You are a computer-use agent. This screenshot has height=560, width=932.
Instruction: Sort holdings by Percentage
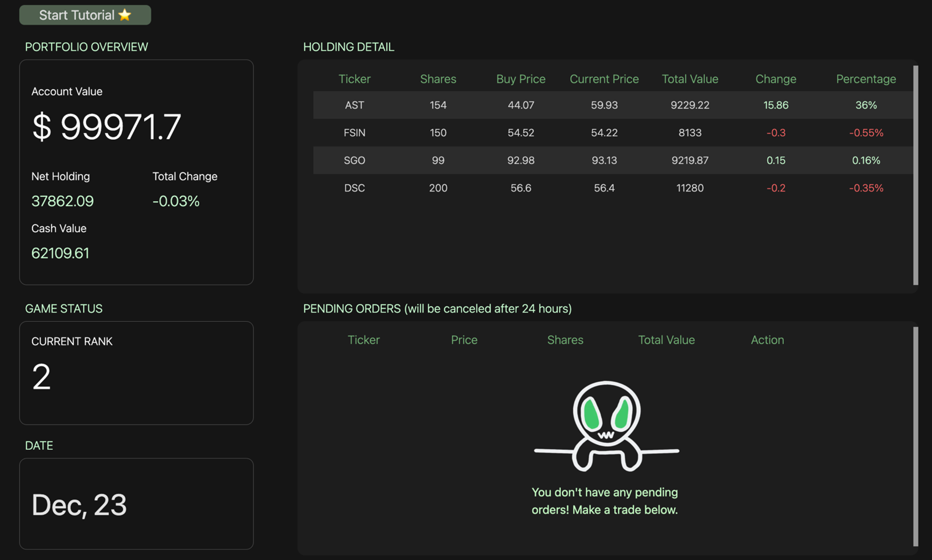click(x=866, y=79)
